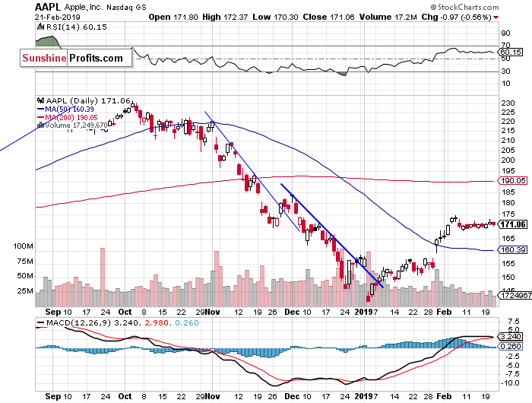Click the 'AAPL (Daily) 171.06' legend label
This screenshot has height=403, width=532.
point(88,100)
